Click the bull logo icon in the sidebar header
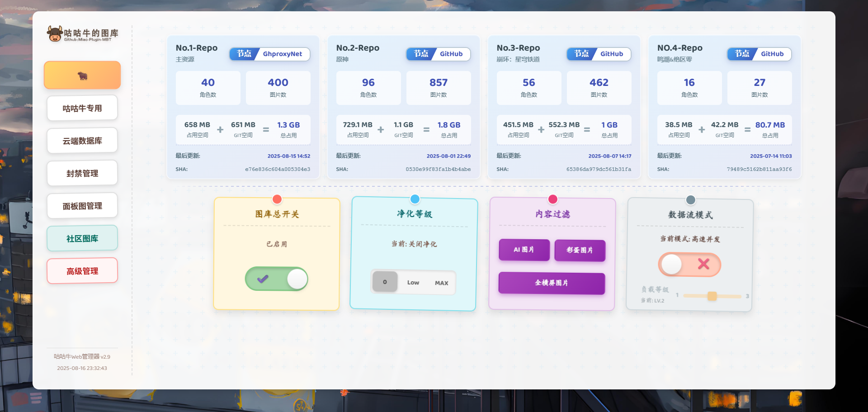 point(55,34)
